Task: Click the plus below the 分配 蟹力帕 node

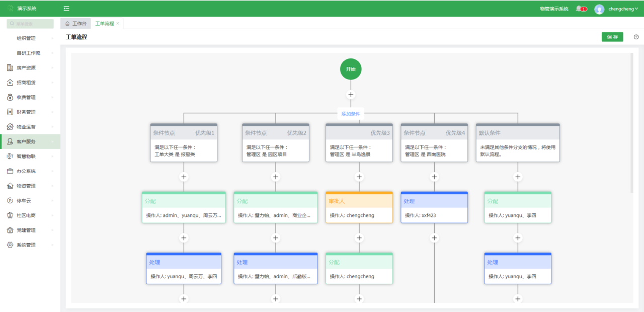Action: click(276, 238)
